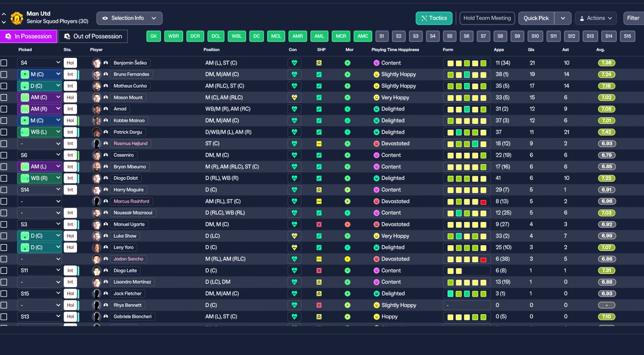
Task: Select the GK position slot
Action: [x=154, y=36]
